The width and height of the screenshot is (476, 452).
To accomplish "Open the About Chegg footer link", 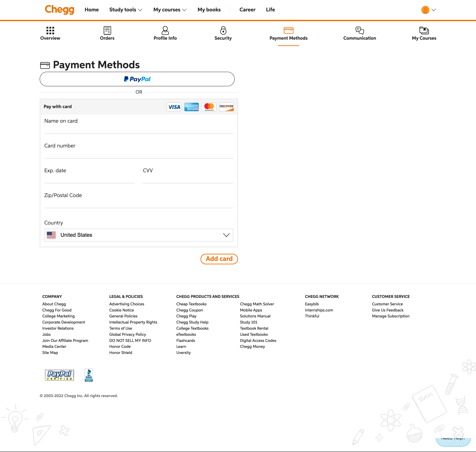I will pos(54,304).
